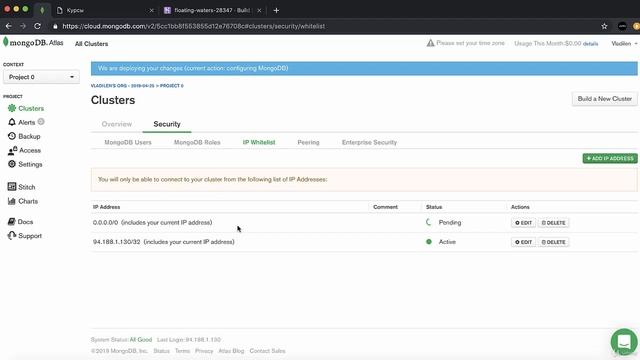The width and height of the screenshot is (640, 360).
Task: Click the Pending status text
Action: click(x=450, y=222)
